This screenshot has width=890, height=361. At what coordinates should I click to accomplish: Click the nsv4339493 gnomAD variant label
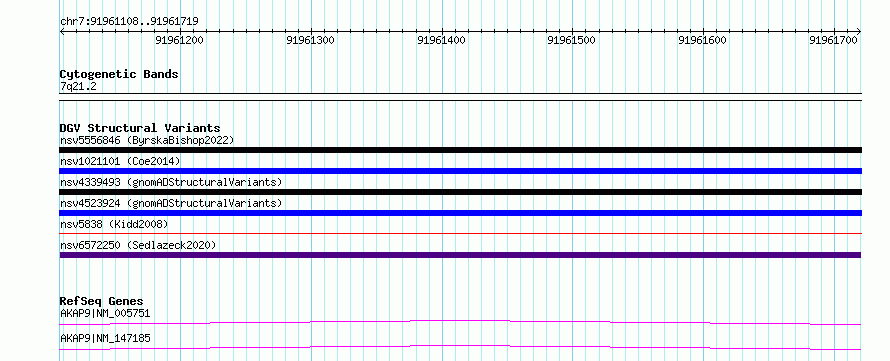pyautogui.click(x=171, y=182)
